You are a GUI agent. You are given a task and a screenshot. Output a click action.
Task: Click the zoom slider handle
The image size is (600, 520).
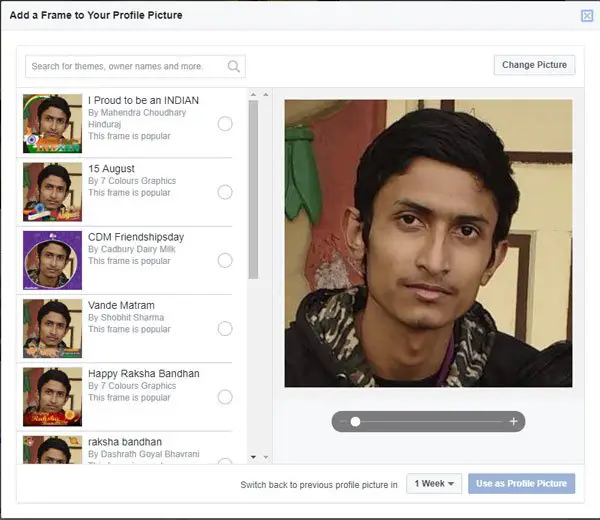pyautogui.click(x=355, y=421)
